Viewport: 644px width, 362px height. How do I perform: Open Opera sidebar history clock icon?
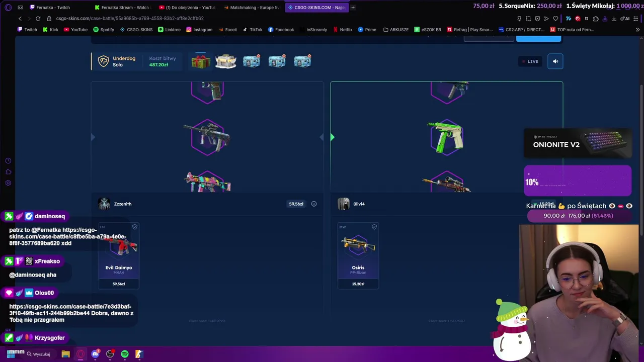click(8, 161)
